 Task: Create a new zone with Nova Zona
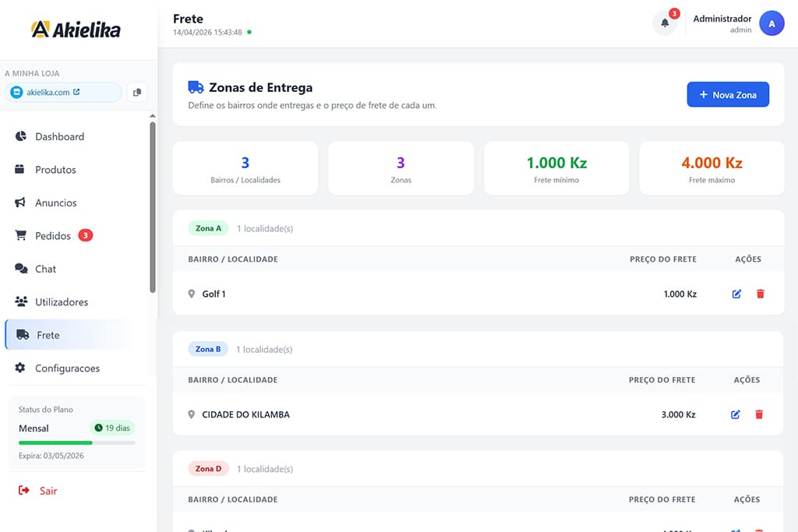(x=727, y=94)
